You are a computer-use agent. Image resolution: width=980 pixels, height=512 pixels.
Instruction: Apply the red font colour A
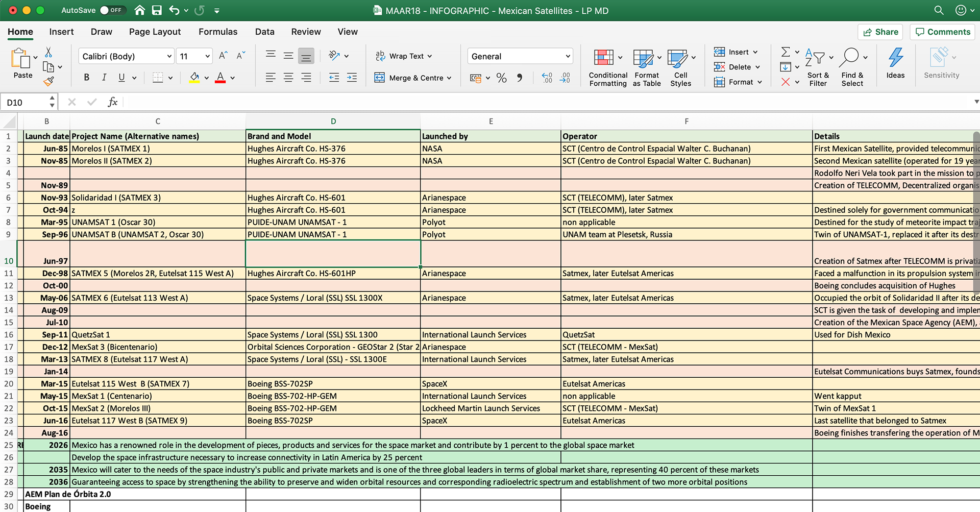coord(220,78)
